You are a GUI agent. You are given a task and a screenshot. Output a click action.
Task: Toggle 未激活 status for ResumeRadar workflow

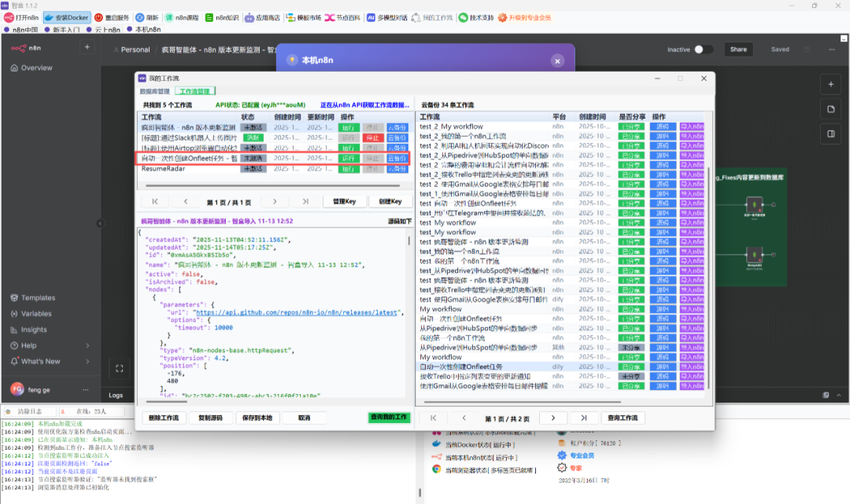(x=253, y=169)
